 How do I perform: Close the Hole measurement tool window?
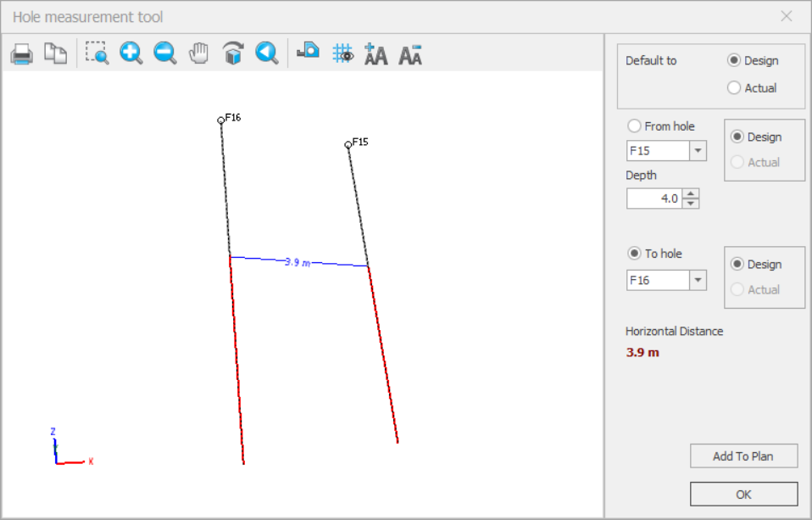787,17
